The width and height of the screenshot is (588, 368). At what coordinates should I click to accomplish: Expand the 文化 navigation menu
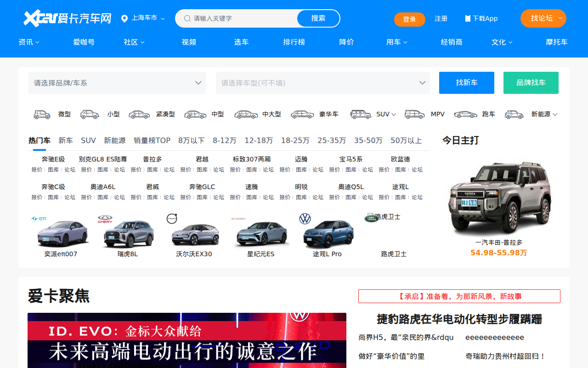(502, 42)
